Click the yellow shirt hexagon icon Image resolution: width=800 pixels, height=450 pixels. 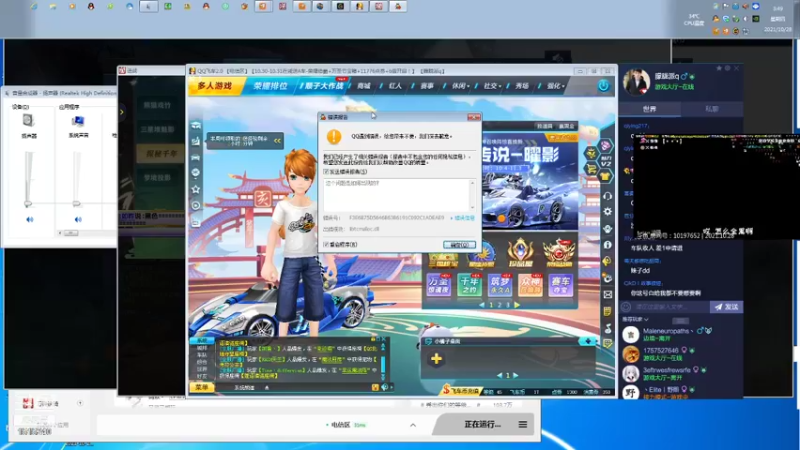(605, 177)
